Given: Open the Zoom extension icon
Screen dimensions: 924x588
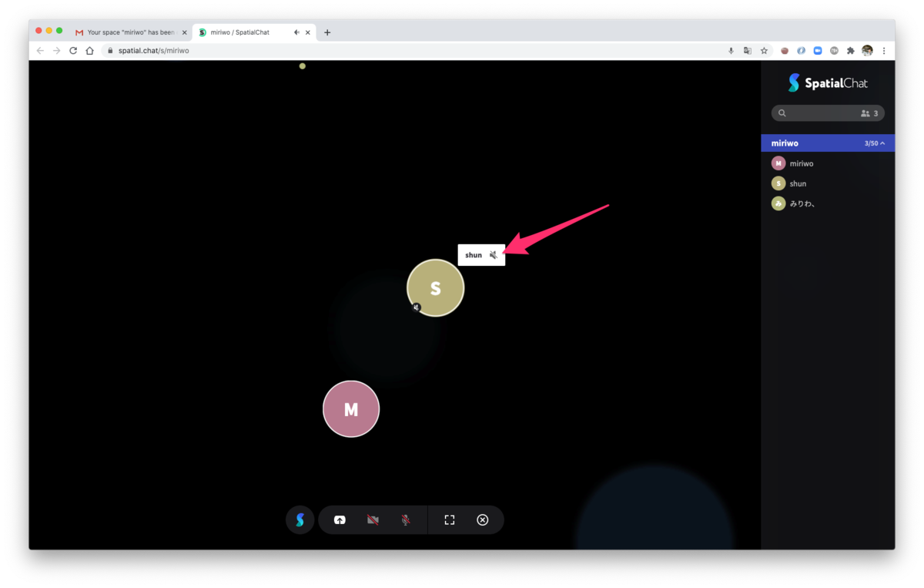Looking at the screenshot, I should (x=818, y=51).
